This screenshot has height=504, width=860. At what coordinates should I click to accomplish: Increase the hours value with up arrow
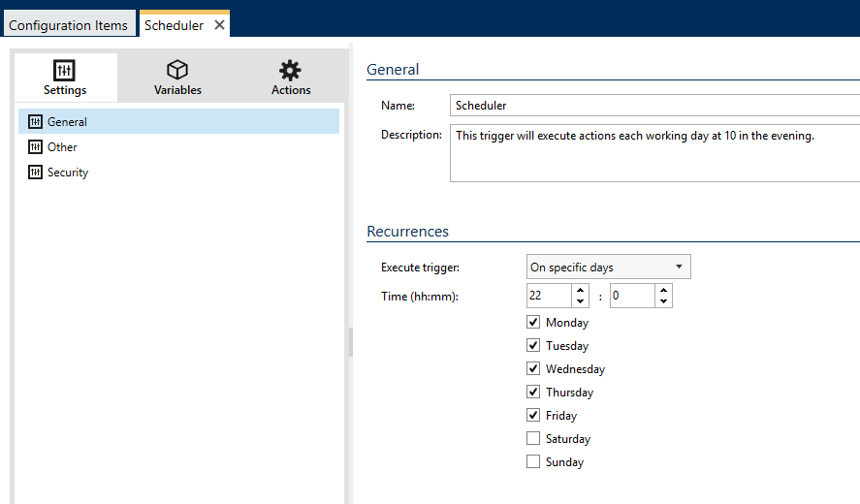pos(580,290)
